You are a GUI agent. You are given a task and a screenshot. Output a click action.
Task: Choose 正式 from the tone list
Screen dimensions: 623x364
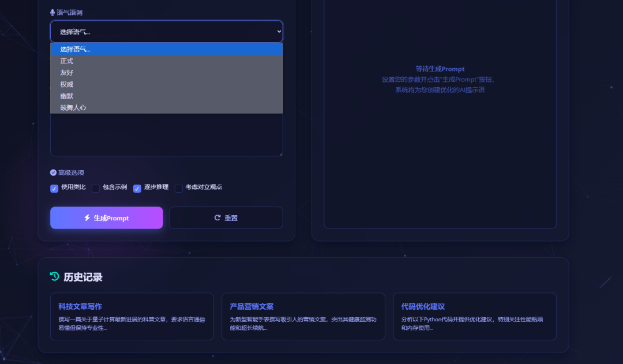(167, 61)
